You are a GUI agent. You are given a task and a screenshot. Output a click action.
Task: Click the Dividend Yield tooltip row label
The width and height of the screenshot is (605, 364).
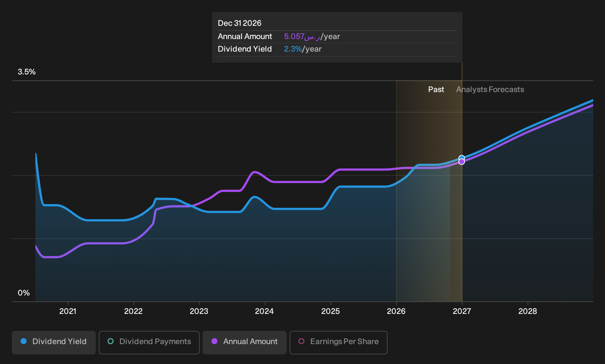tap(245, 49)
